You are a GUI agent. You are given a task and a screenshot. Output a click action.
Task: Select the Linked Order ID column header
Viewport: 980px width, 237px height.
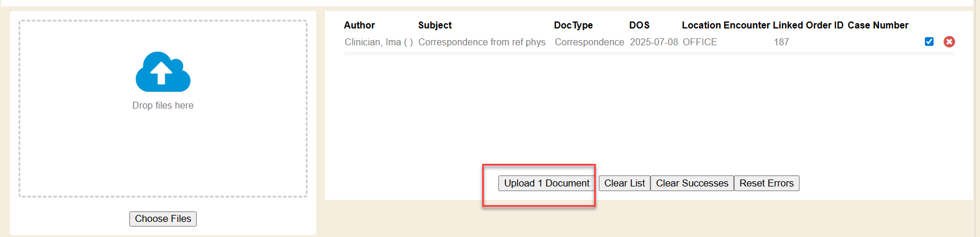(808, 26)
